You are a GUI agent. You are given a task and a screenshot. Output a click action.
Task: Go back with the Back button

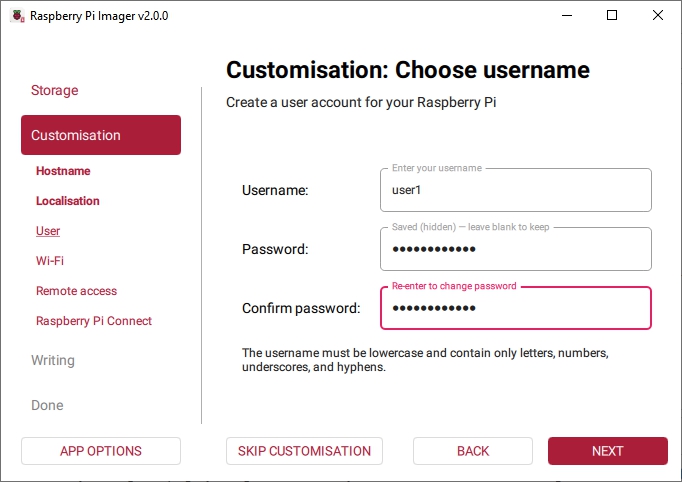[473, 451]
